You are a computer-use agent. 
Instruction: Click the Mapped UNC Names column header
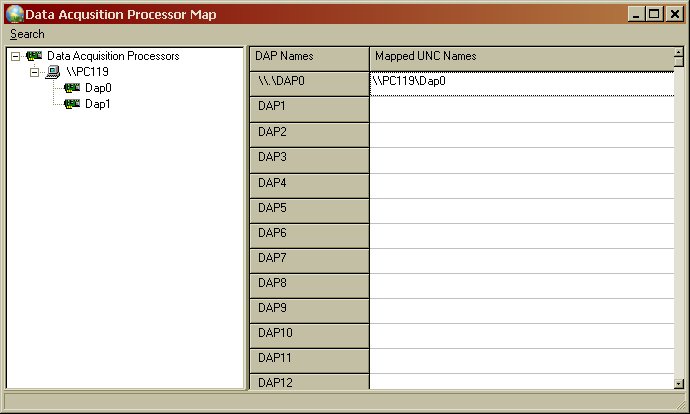click(520, 57)
